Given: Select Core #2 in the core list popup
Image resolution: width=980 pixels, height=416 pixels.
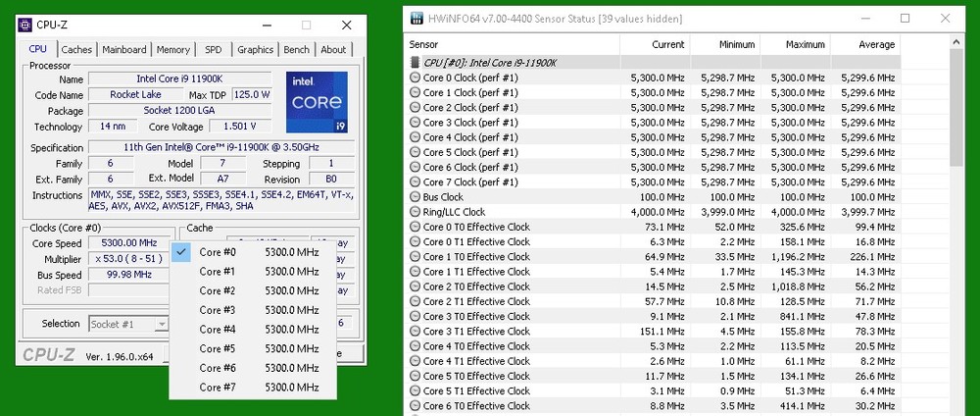Looking at the screenshot, I should point(253,290).
